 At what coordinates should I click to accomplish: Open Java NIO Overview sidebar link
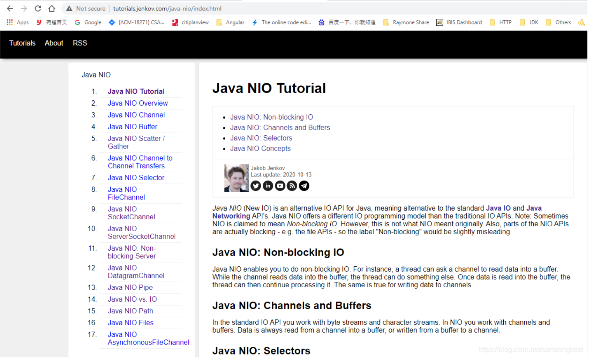pyautogui.click(x=138, y=103)
